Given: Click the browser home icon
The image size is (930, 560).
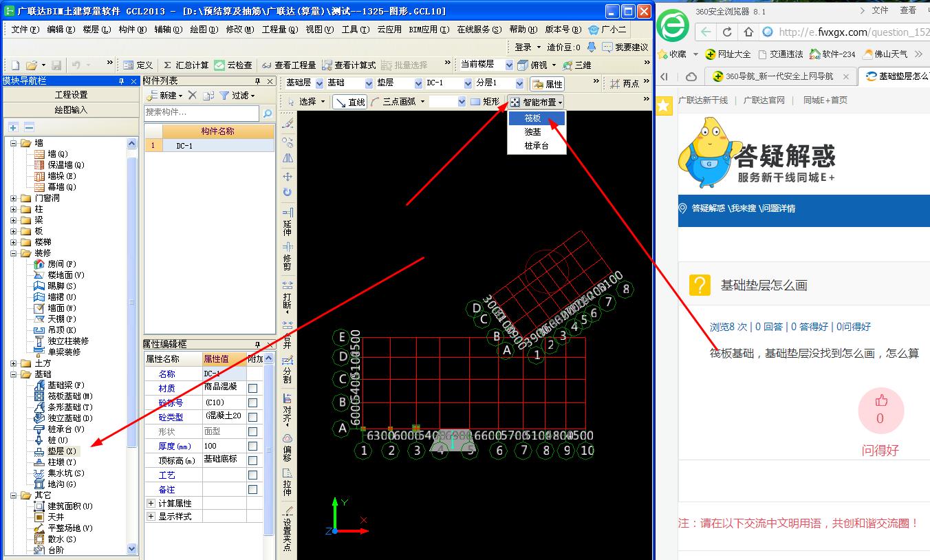Looking at the screenshot, I should pyautogui.click(x=748, y=32).
